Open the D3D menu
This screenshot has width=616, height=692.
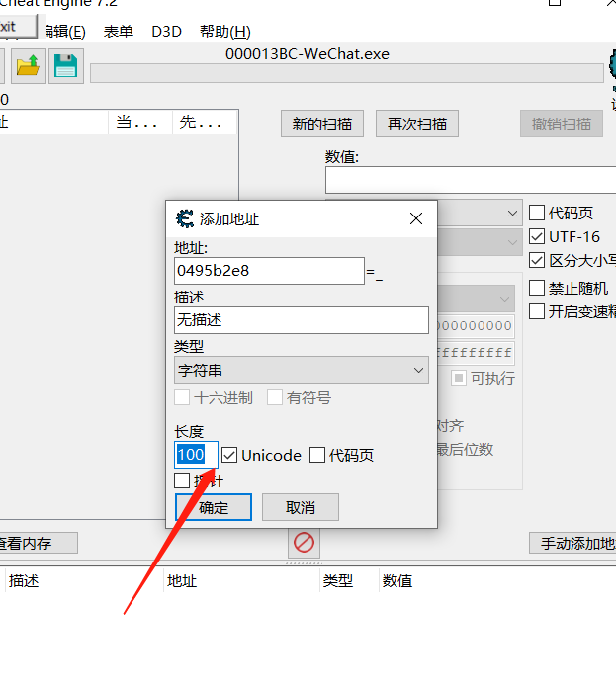pos(166,32)
